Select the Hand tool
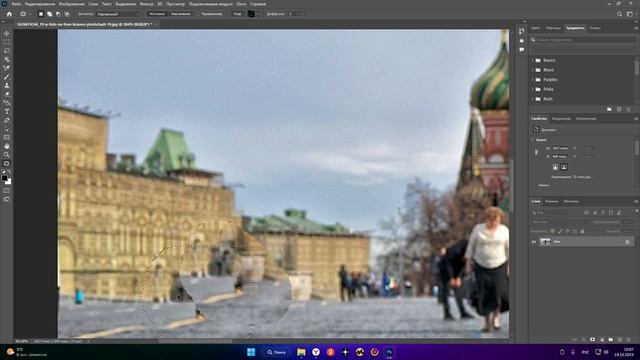 click(x=7, y=146)
